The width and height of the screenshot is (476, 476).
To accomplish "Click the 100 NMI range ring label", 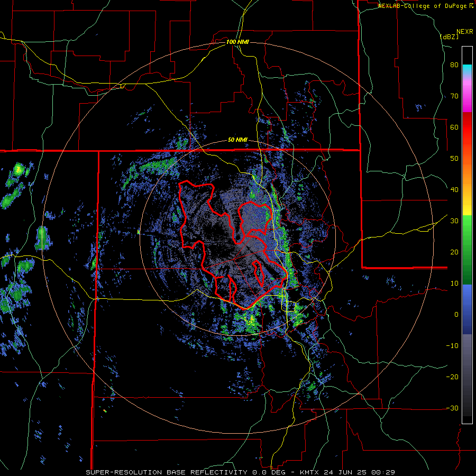I will [x=237, y=42].
